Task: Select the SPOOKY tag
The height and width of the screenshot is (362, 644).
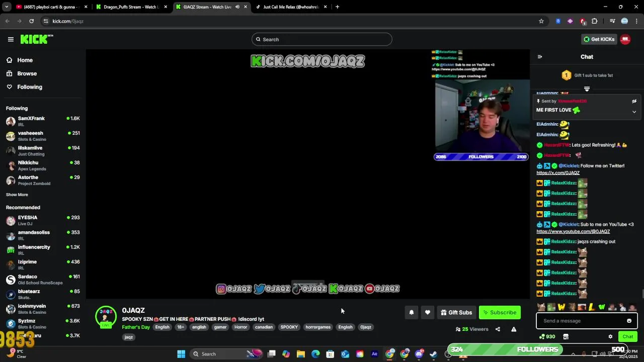Action: click(289, 327)
